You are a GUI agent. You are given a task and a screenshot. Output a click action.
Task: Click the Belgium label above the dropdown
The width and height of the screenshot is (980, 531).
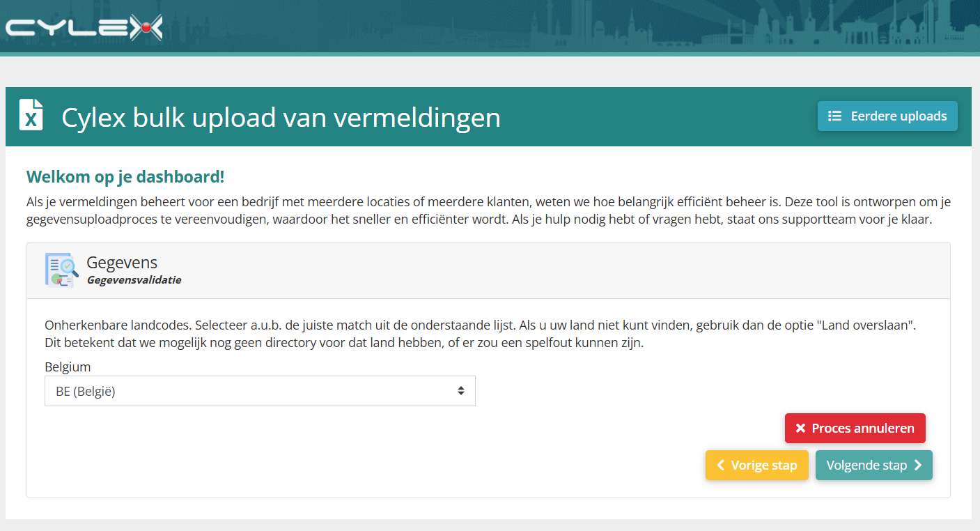coord(68,367)
